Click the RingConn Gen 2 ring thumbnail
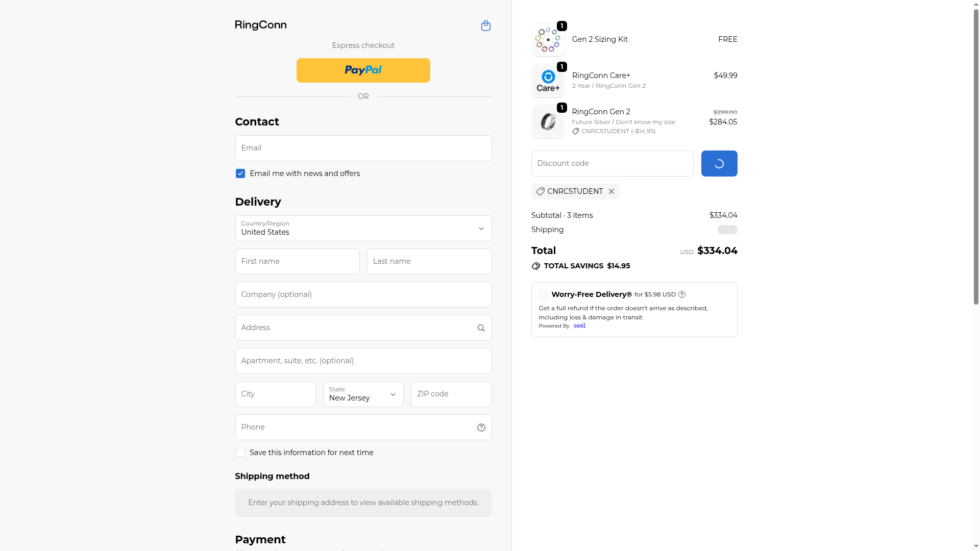The height and width of the screenshot is (551, 980). (x=548, y=121)
